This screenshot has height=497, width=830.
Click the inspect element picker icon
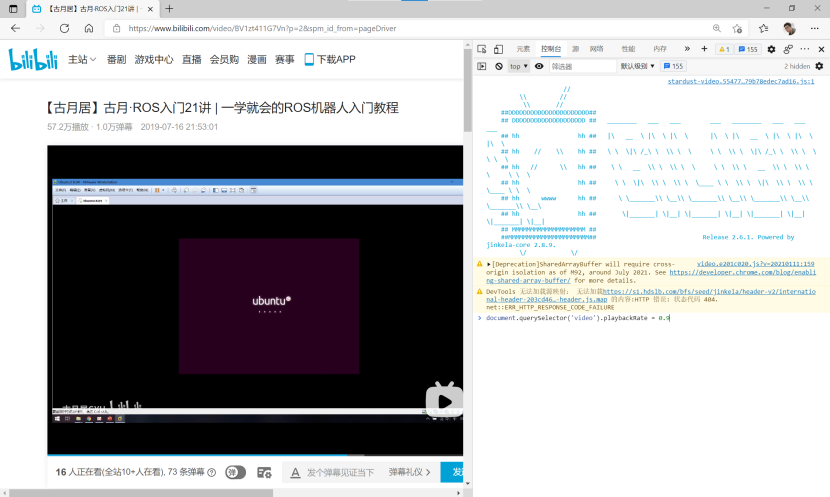pos(481,49)
